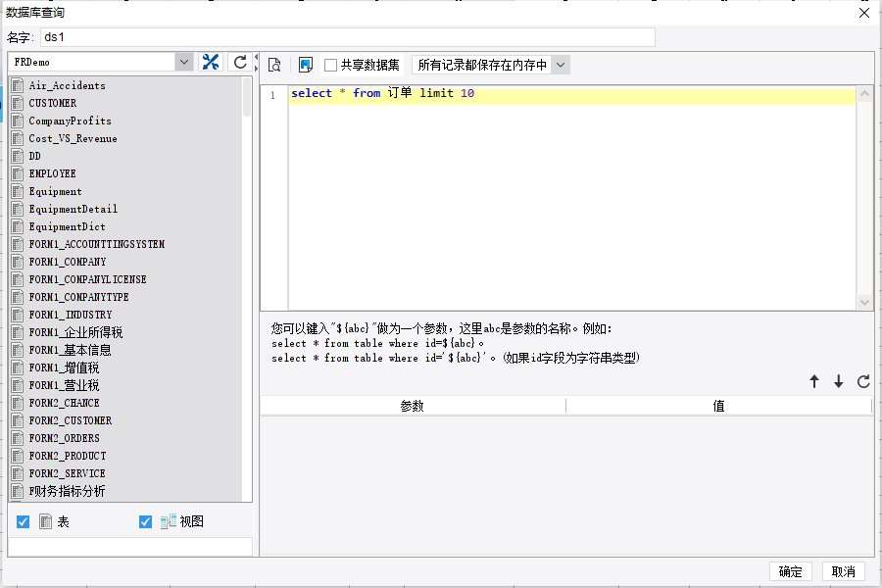Close the database query dialog
Image resolution: width=882 pixels, height=588 pixels.
pos(864,13)
